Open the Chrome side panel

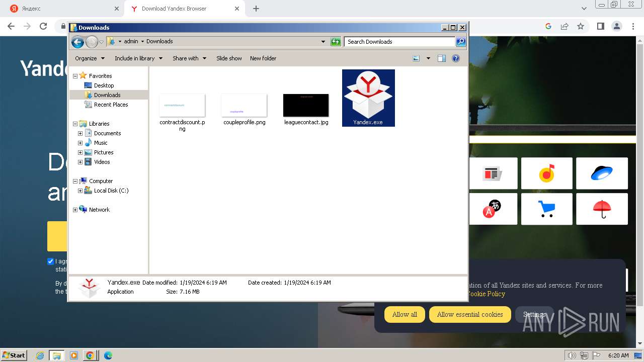click(x=600, y=26)
